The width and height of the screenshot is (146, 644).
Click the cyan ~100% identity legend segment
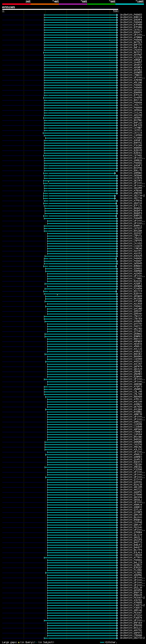pos(130,4)
